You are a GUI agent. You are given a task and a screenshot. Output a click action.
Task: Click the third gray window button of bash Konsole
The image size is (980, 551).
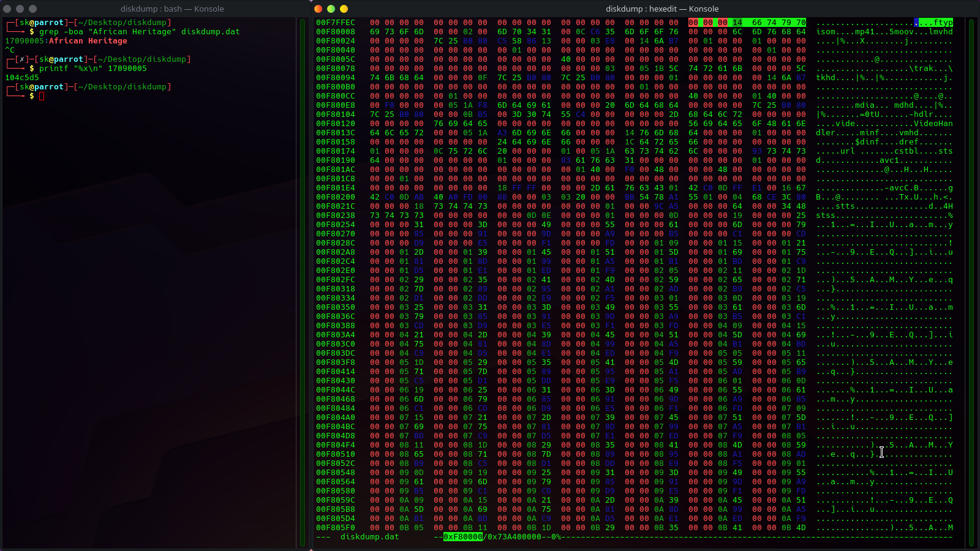click(32, 9)
